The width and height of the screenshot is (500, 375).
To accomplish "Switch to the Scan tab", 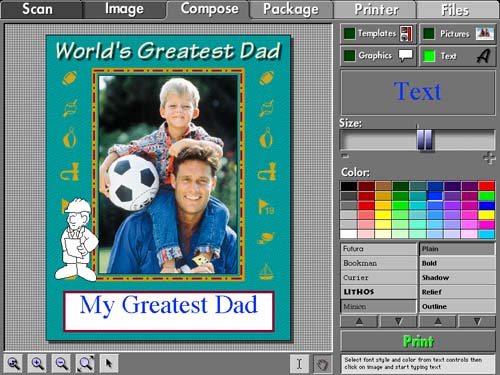I will coord(41,9).
